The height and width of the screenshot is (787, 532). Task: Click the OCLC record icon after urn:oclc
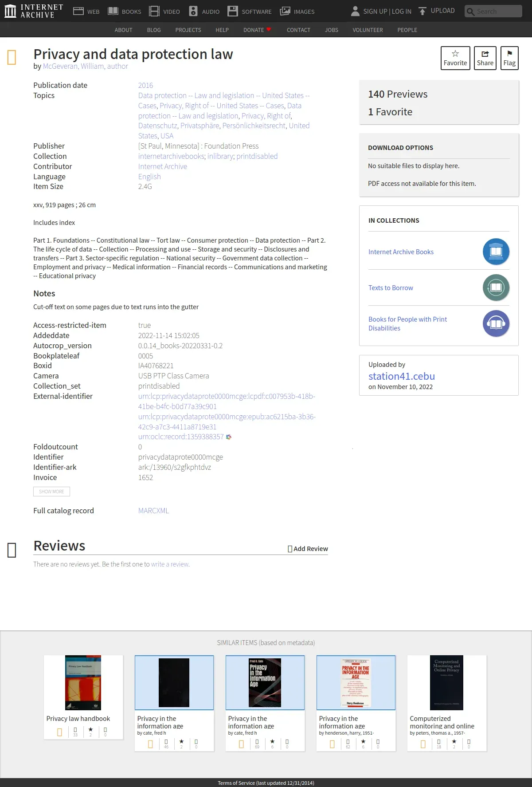tap(229, 437)
